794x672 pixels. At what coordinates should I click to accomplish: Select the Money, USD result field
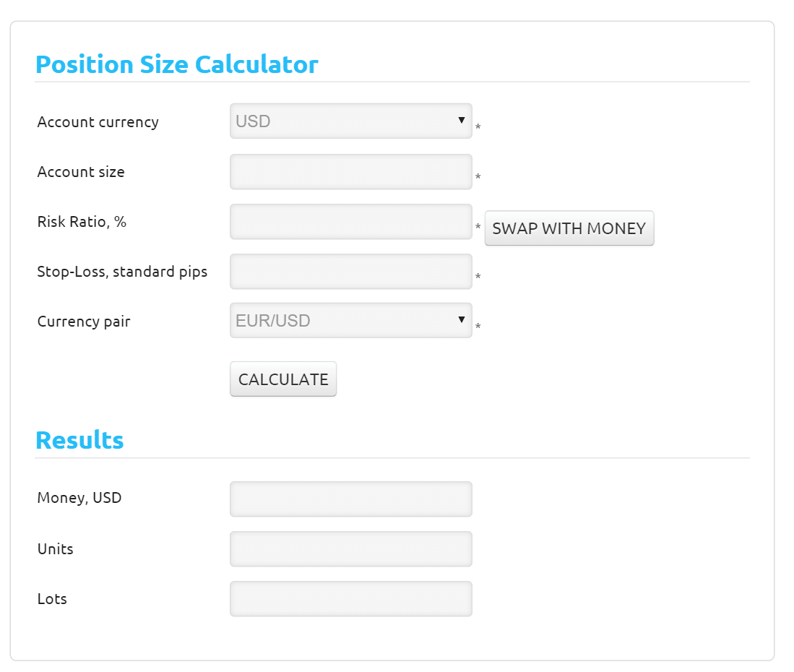[x=351, y=499]
